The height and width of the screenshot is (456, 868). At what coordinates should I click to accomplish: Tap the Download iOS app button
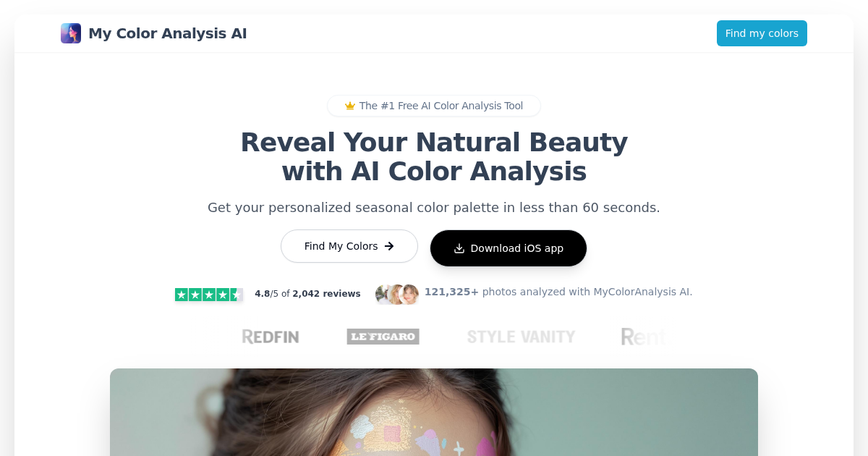(x=509, y=248)
